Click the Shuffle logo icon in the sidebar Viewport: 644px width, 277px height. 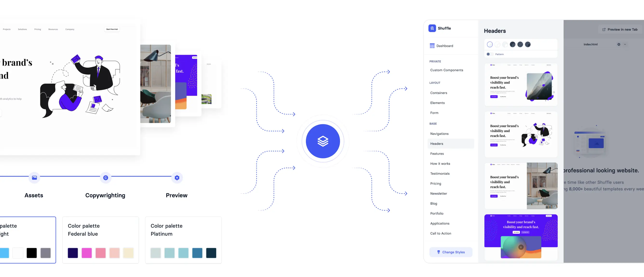pos(432,28)
